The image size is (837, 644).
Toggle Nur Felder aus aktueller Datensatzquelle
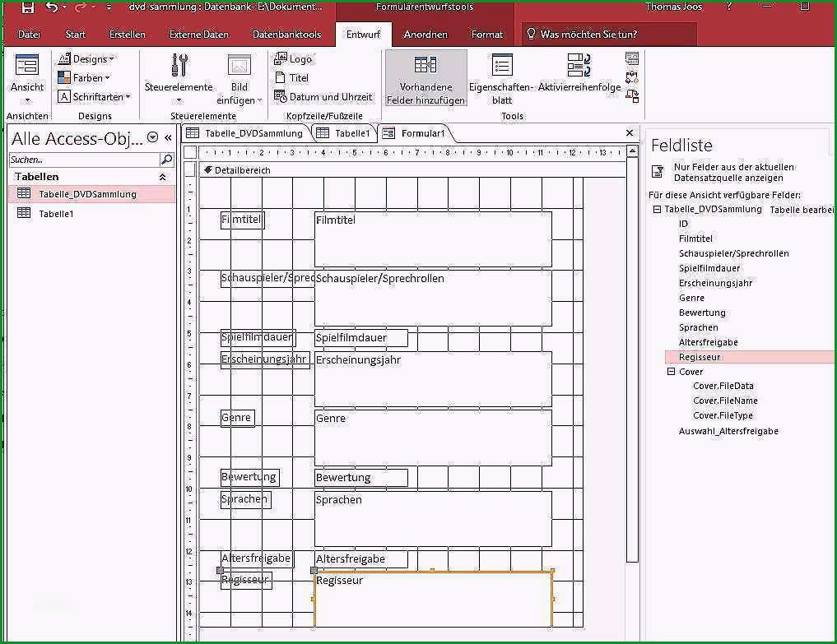point(658,172)
